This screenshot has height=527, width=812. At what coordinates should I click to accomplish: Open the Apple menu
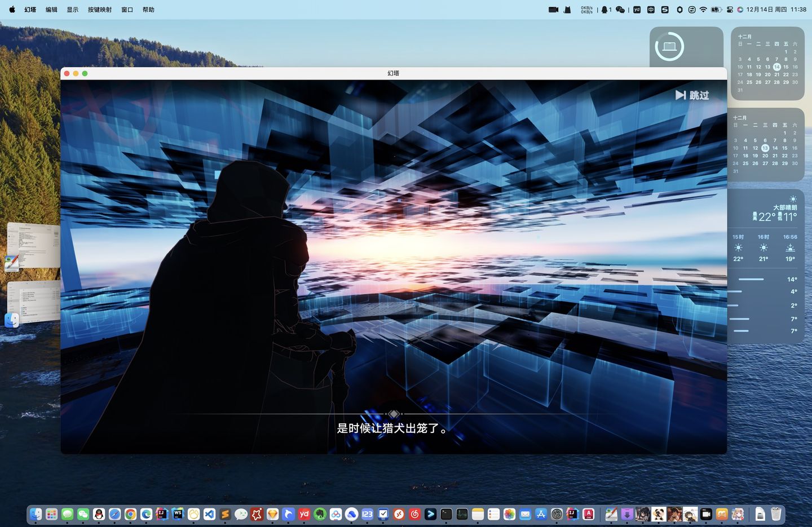12,10
